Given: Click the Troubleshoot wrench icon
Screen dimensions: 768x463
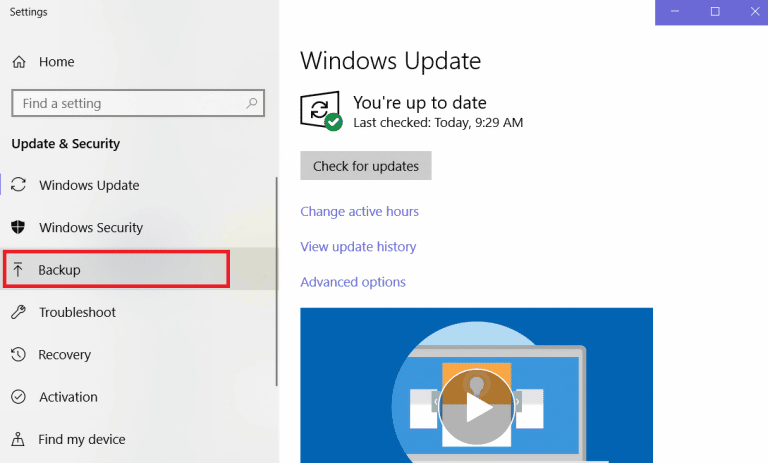Looking at the screenshot, I should click(18, 312).
